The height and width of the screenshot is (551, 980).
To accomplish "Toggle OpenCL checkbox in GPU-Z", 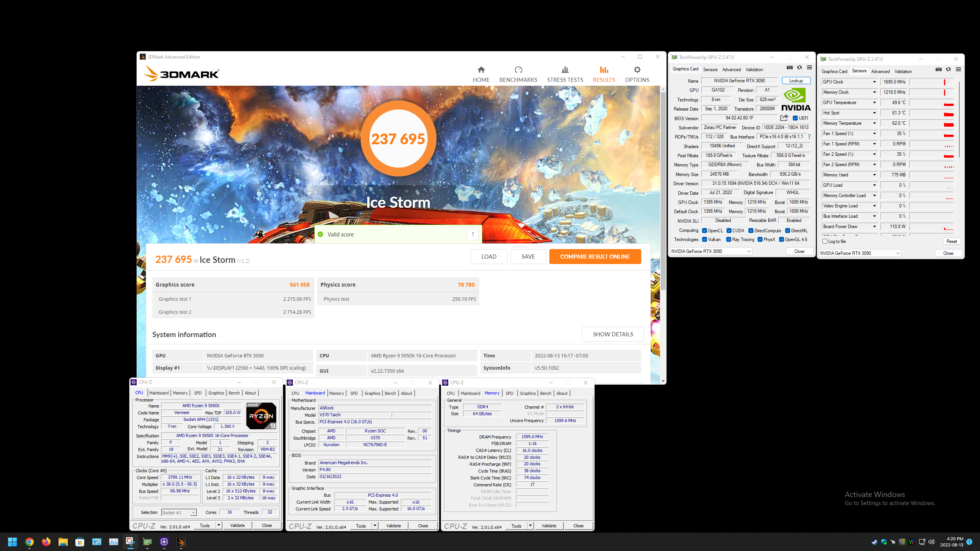I will point(704,231).
